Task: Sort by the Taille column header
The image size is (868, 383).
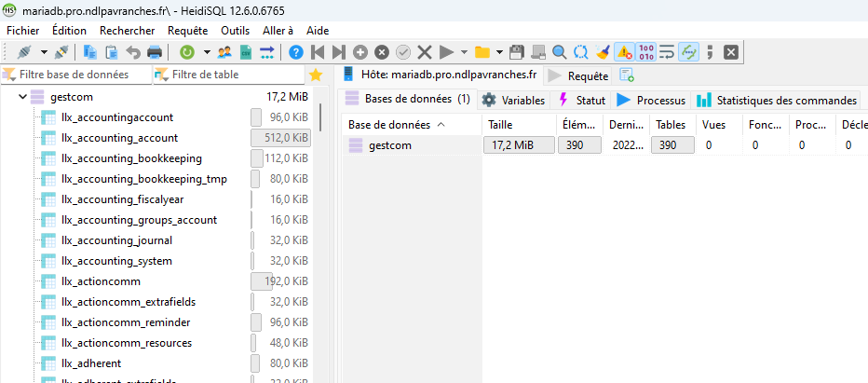Action: point(519,124)
